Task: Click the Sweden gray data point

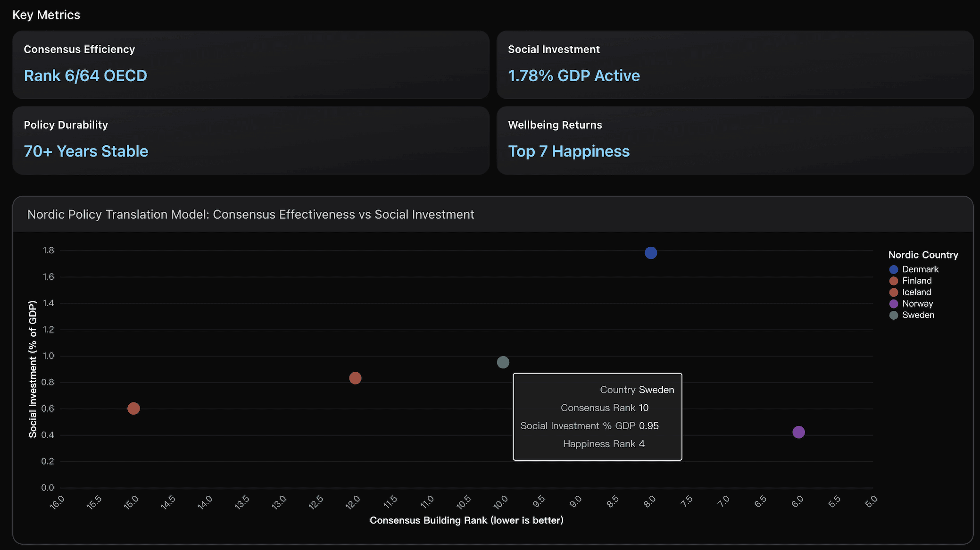Action: pos(503,362)
